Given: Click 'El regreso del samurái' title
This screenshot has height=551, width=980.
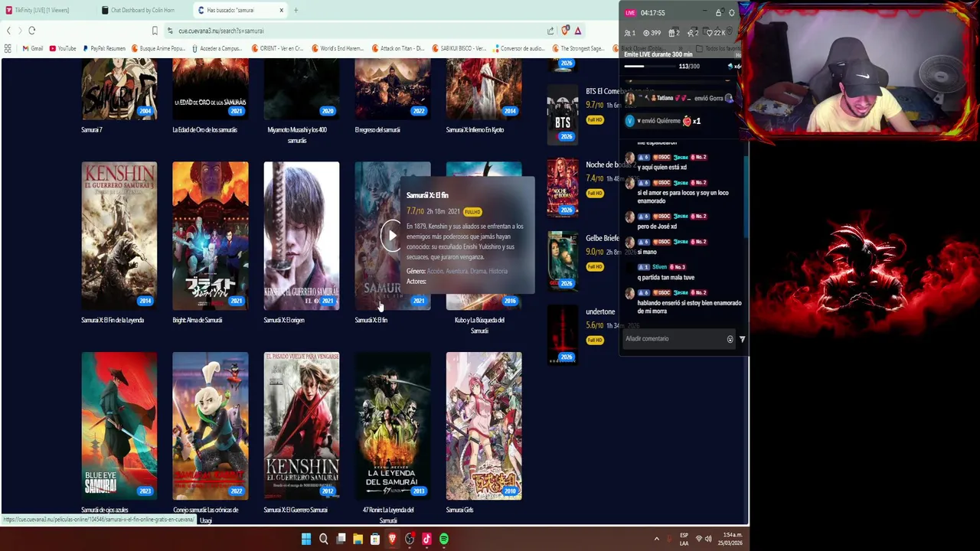Looking at the screenshot, I should point(377,130).
